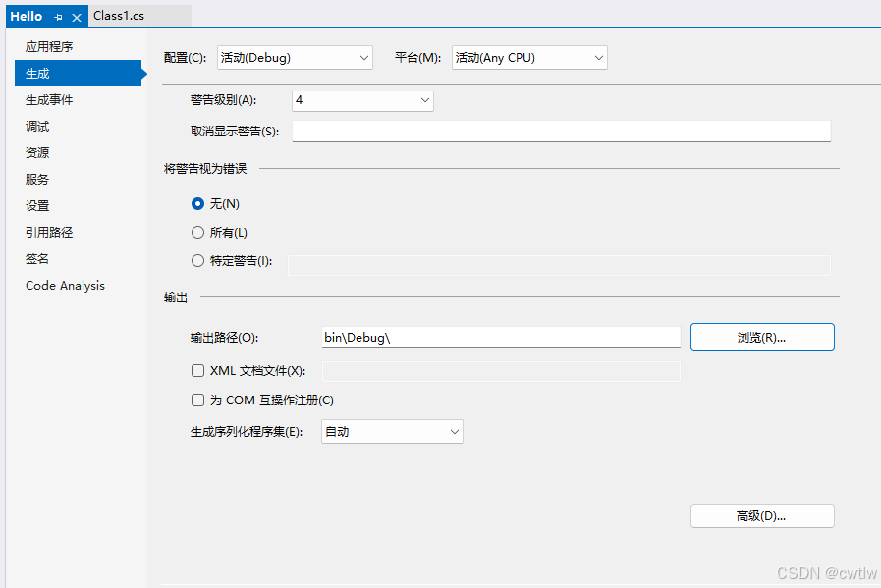Open the 生成序列化程序集 dropdown

coord(391,431)
